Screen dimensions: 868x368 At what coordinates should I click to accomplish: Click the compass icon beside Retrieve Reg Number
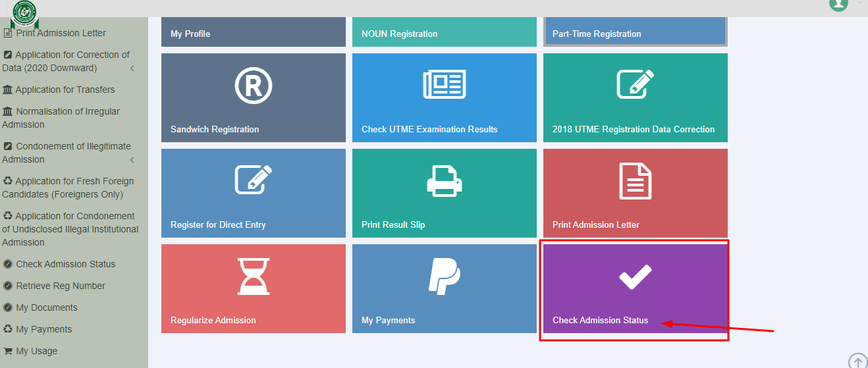(x=8, y=286)
